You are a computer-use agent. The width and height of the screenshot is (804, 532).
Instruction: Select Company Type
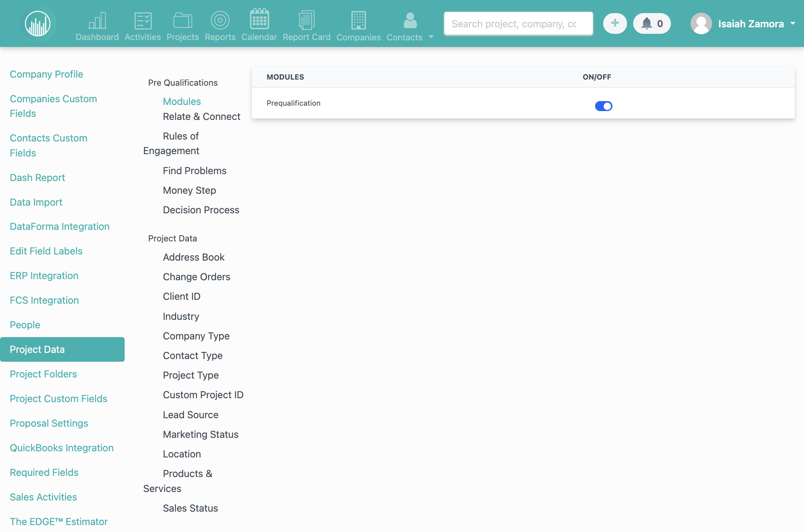196,336
